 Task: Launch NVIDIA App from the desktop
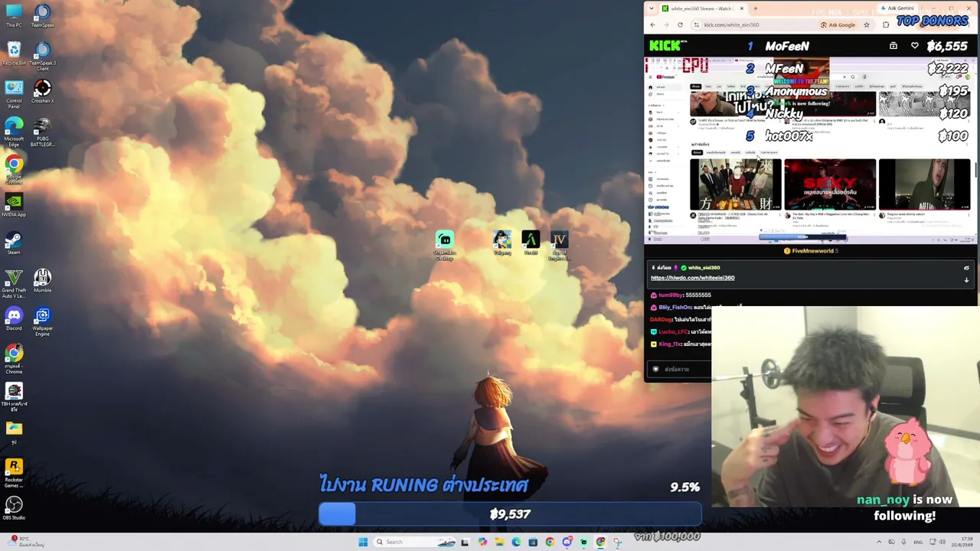pos(14,204)
